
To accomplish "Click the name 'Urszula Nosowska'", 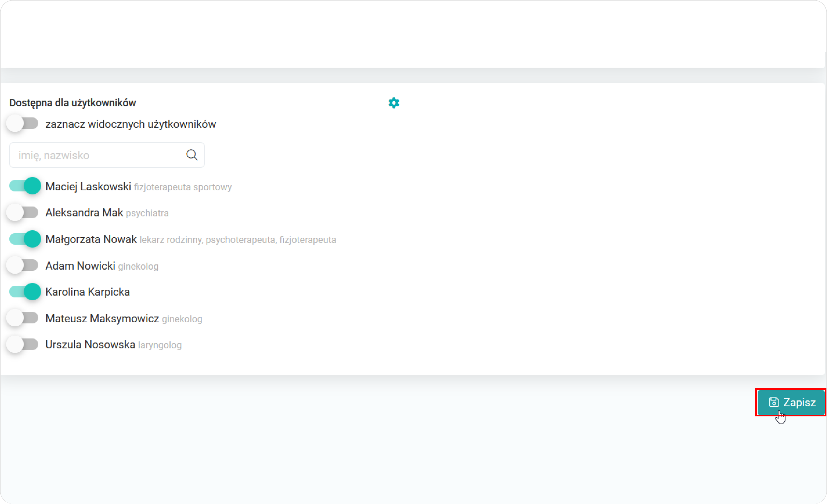I will 90,344.
